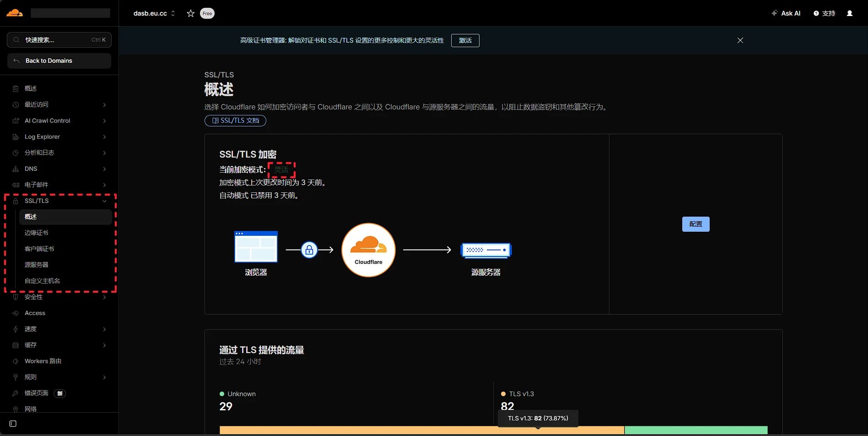Click the Access icon in sidebar
Image resolution: width=868 pixels, height=436 pixels.
click(x=16, y=313)
